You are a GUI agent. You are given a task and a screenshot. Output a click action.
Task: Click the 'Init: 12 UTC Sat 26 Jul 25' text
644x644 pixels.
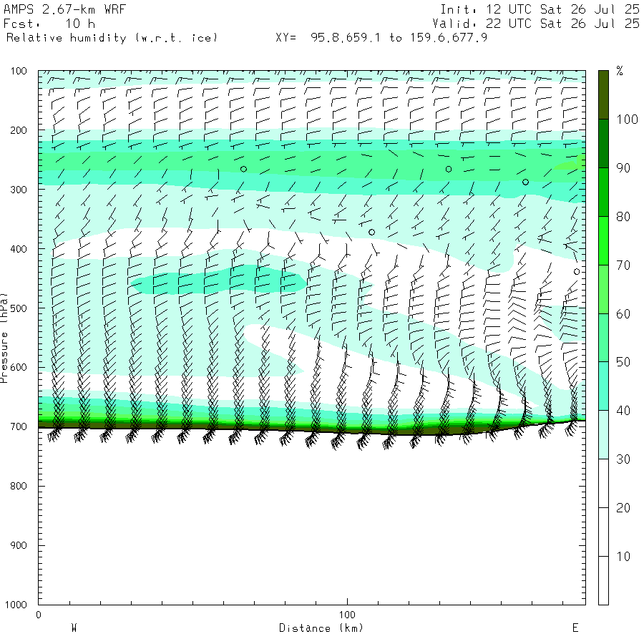[x=540, y=9]
